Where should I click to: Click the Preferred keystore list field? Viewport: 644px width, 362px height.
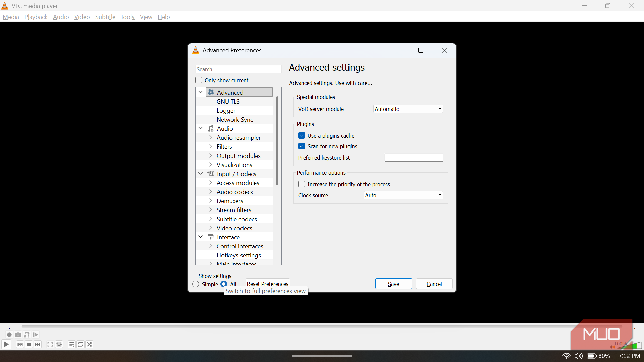(414, 158)
